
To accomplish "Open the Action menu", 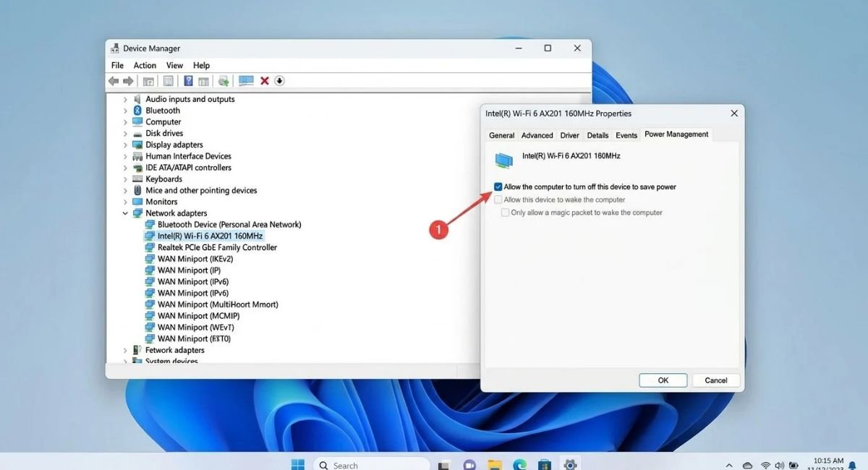I will click(145, 65).
